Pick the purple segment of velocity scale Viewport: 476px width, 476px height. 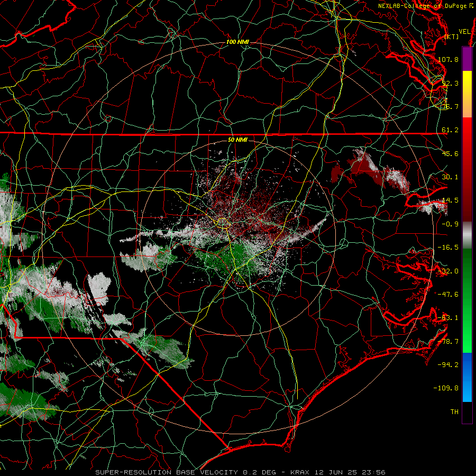pyautogui.click(x=467, y=59)
